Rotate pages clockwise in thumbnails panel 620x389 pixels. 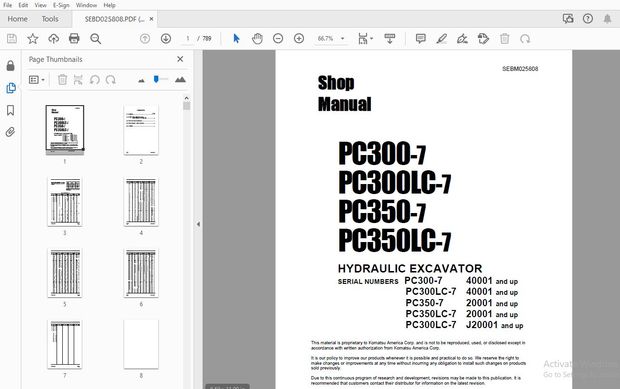pyautogui.click(x=111, y=80)
